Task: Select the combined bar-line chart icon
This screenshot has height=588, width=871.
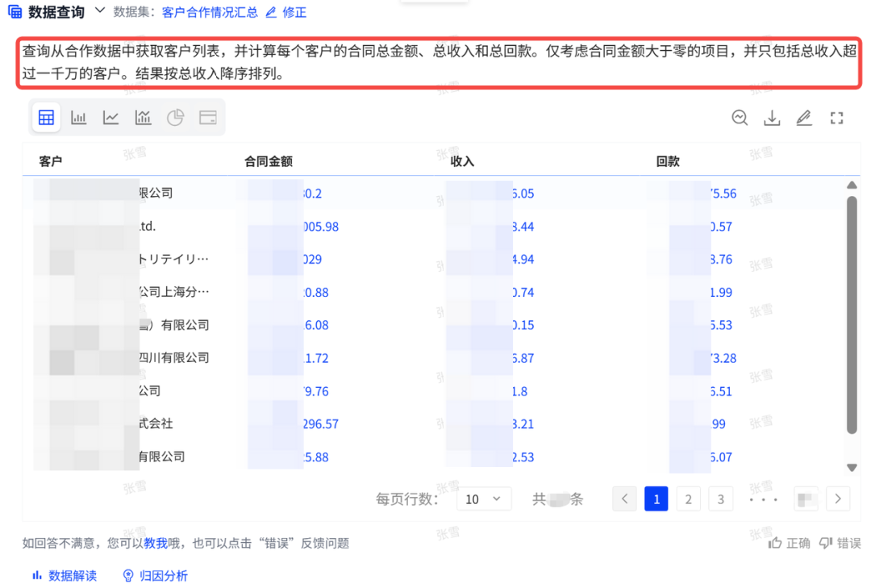Action: tap(143, 118)
